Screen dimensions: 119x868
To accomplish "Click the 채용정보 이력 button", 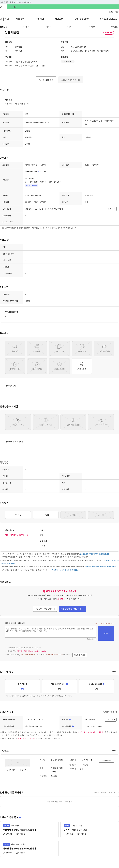I will 106,761.
